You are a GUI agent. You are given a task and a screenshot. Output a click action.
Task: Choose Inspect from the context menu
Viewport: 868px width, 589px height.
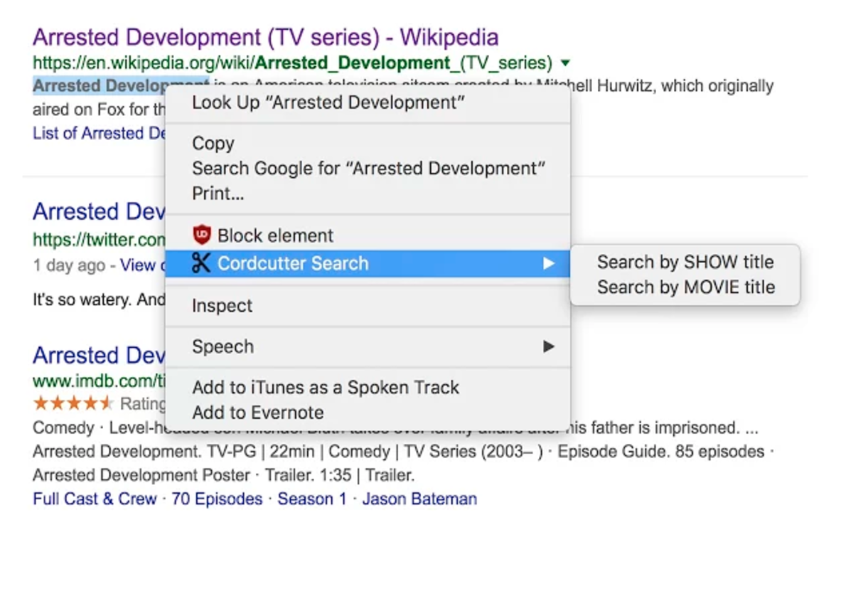(x=222, y=305)
